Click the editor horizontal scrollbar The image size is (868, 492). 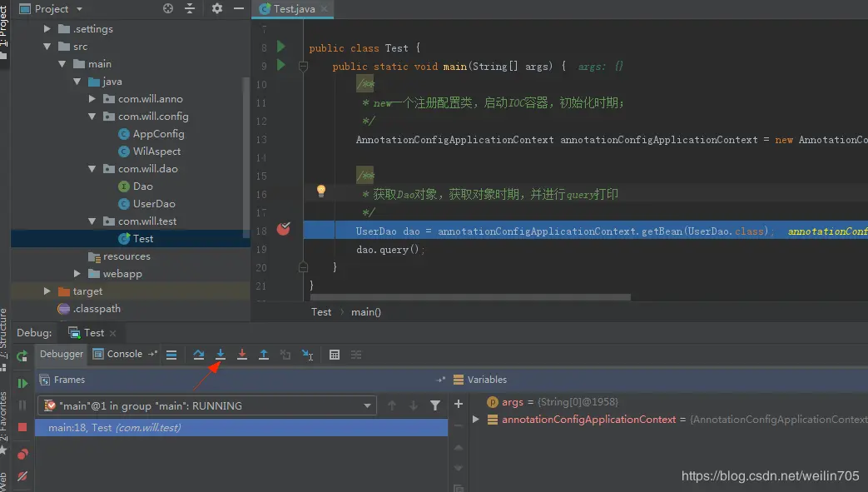click(470, 297)
